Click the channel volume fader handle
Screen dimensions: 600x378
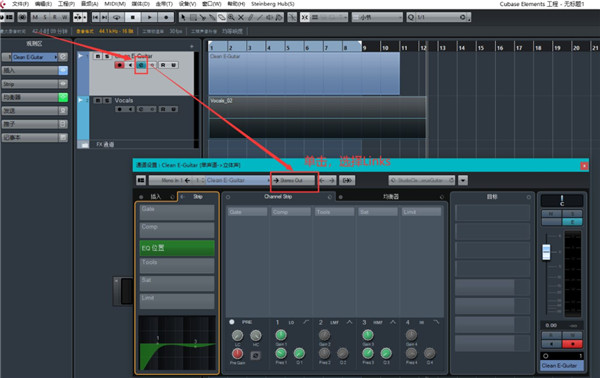[546, 253]
